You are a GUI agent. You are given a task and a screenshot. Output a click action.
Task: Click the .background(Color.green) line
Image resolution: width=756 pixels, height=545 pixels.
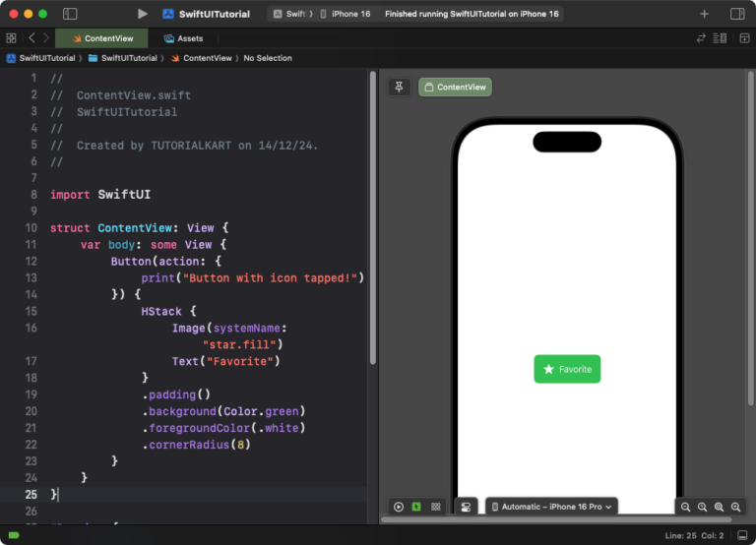coord(223,411)
